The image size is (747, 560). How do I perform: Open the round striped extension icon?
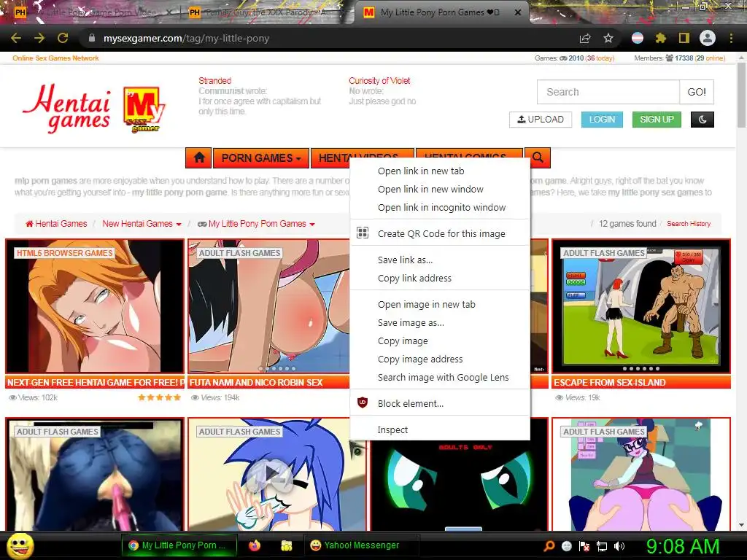(x=638, y=38)
